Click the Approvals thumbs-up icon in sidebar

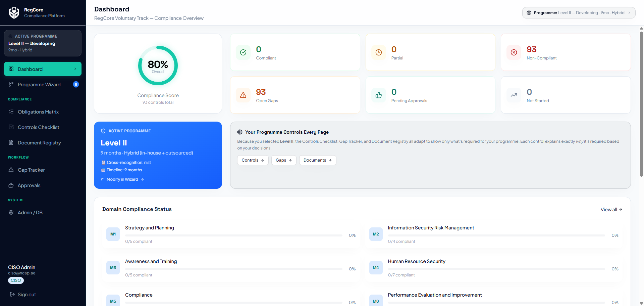tap(11, 185)
